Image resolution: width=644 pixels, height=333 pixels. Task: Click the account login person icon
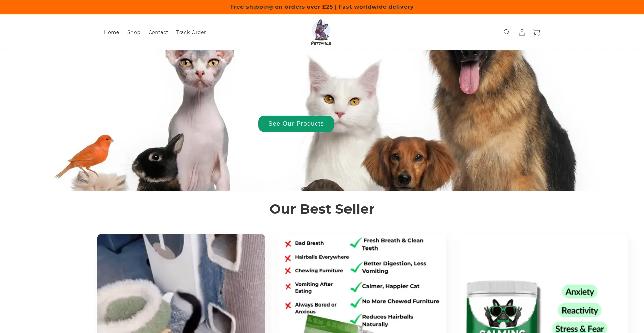pos(522,32)
